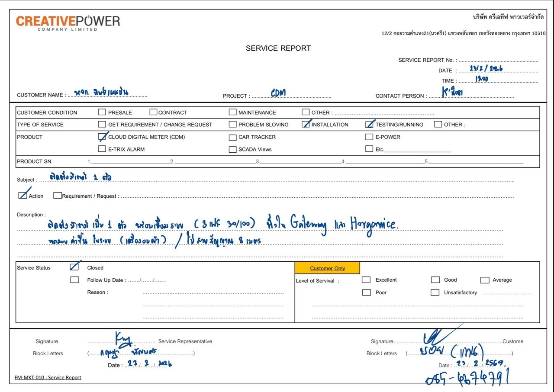Select the Excellent rating checkbox
Viewport: 554px width, 392px height.
pos(366,280)
